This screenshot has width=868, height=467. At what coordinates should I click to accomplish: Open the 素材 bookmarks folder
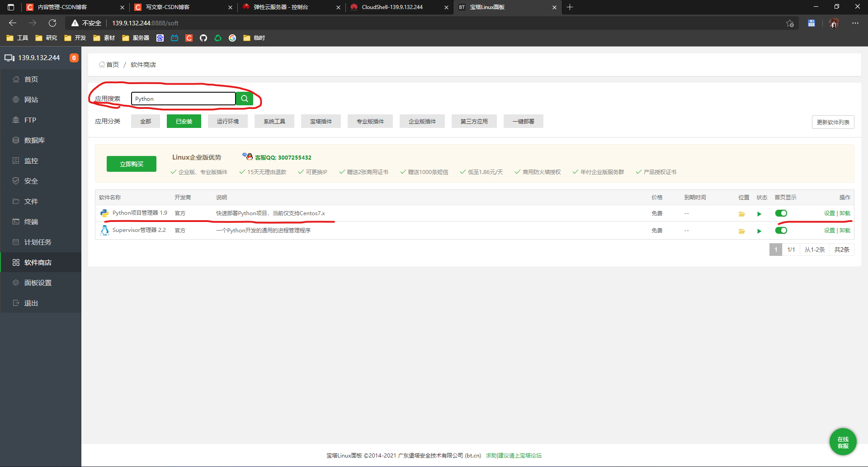104,38
